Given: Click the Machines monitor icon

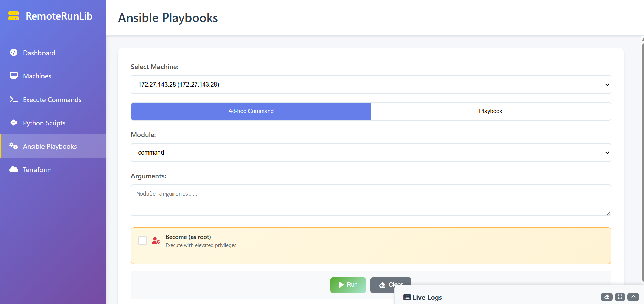Looking at the screenshot, I should (x=13, y=76).
